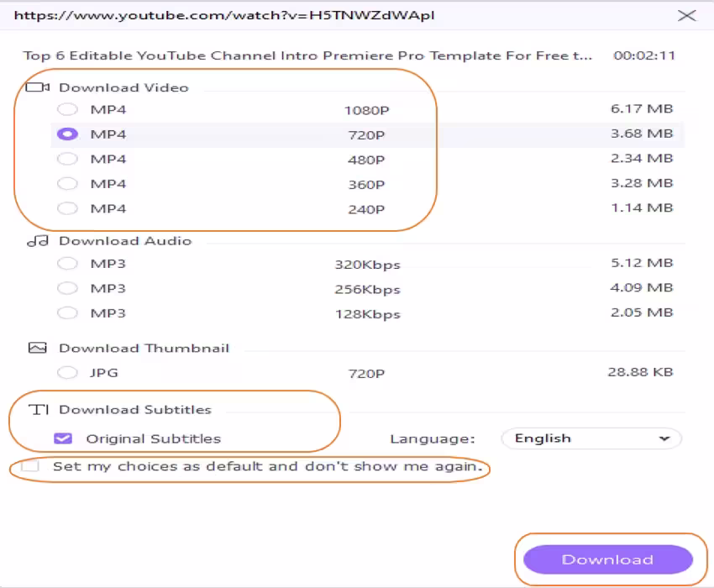Select JPG 720P thumbnail option
Screen dimensions: 714x588
coord(67,371)
